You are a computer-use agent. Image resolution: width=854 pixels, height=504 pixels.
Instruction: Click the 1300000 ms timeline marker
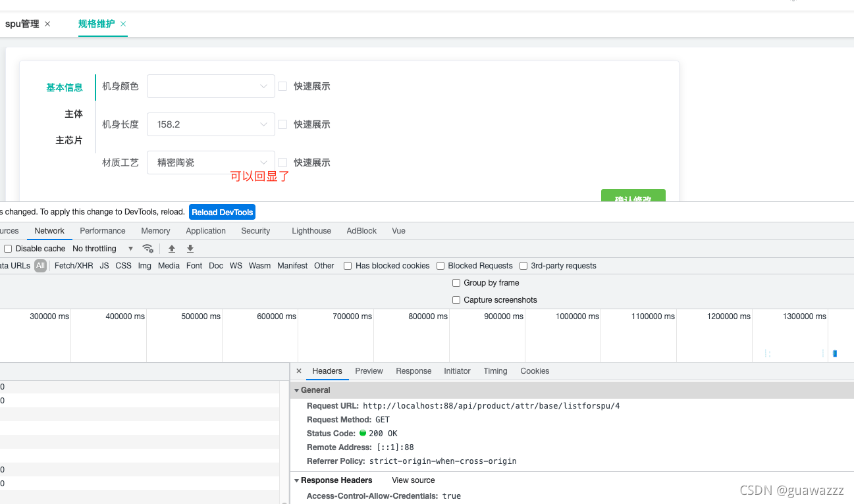tap(805, 316)
